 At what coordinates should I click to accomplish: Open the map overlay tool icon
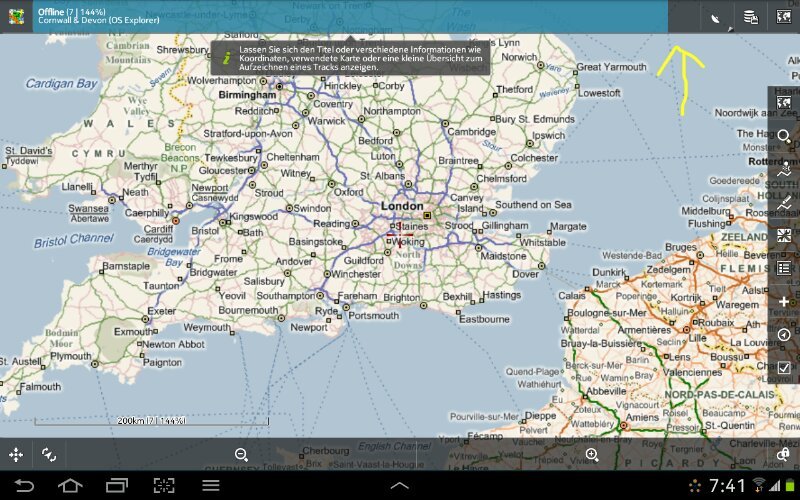click(x=784, y=235)
